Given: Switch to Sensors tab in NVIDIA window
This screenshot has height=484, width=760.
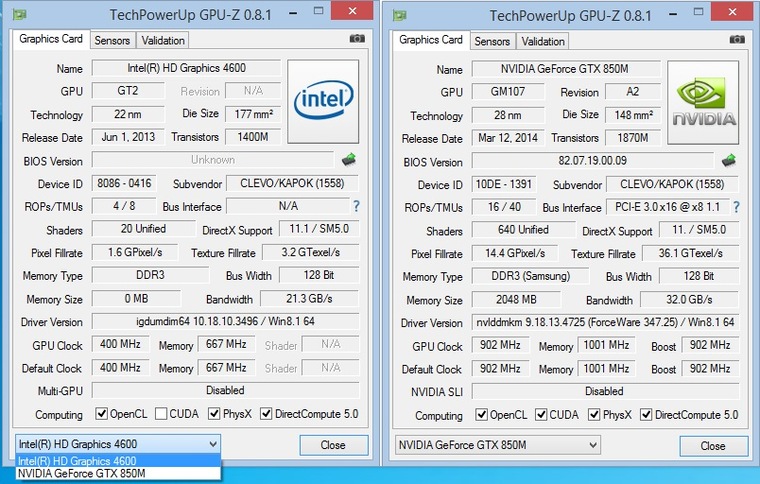Looking at the screenshot, I should [492, 42].
